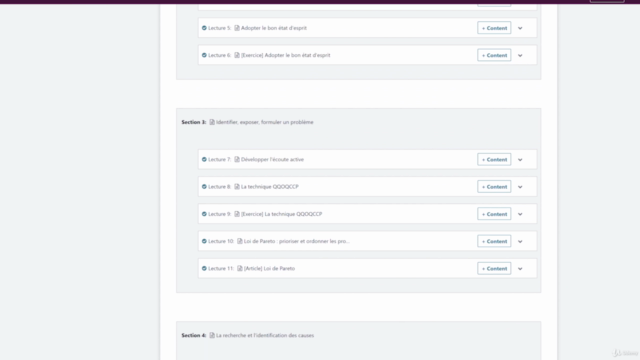Click the 'Section 3:' label

point(194,122)
